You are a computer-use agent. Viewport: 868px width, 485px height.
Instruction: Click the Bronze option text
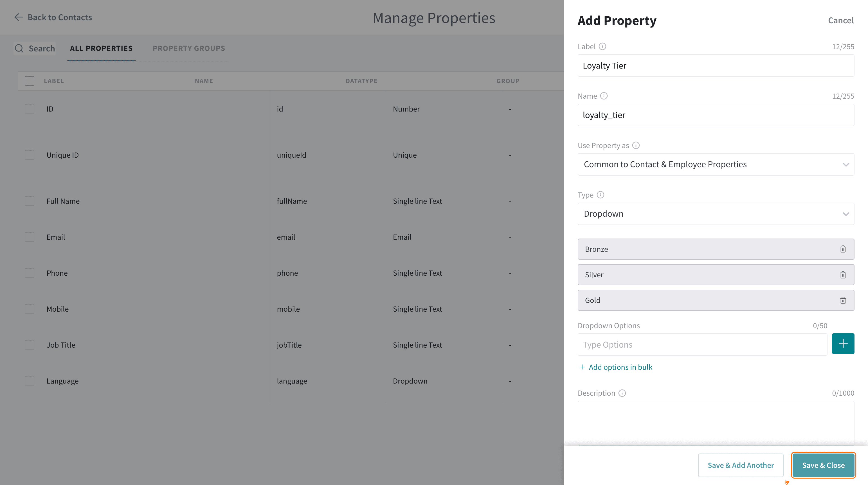pos(596,249)
